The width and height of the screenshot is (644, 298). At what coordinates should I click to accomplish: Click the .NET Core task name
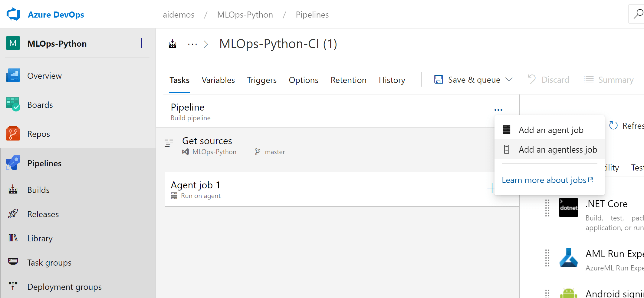606,204
